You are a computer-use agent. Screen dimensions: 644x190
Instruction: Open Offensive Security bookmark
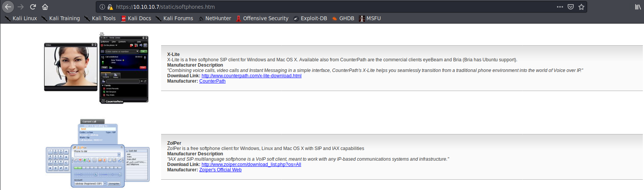[262, 18]
